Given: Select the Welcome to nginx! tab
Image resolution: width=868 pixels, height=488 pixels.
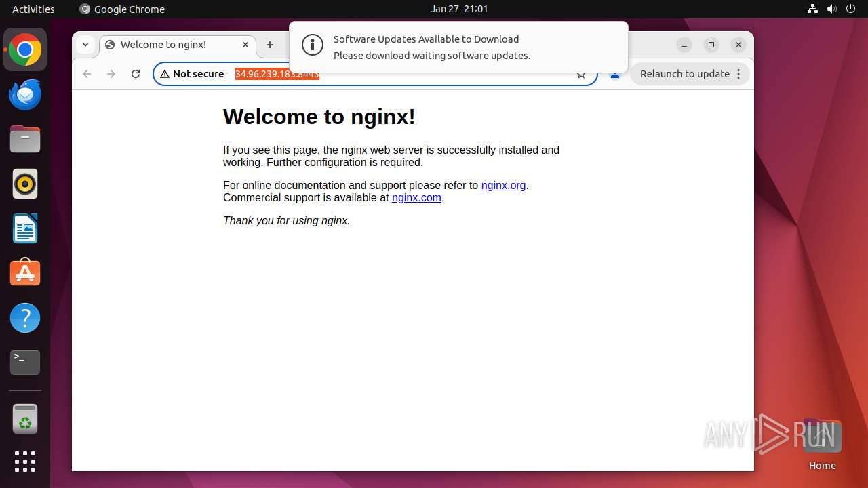Looking at the screenshot, I should pos(177,45).
